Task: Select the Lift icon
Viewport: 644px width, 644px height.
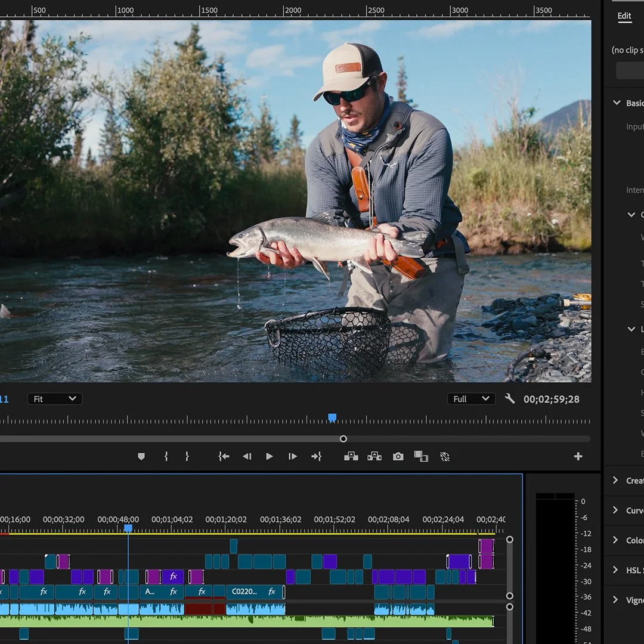Action: [351, 456]
